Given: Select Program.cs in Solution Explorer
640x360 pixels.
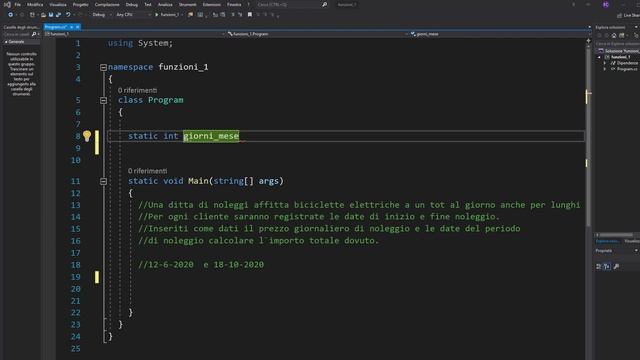Looking at the screenshot, I should pos(624,69).
